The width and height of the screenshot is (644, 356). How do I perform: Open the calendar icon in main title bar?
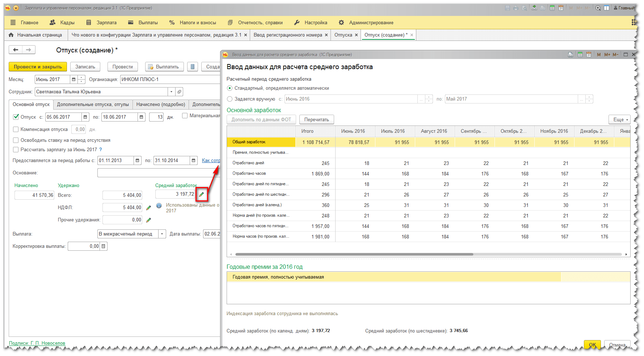pos(561,8)
